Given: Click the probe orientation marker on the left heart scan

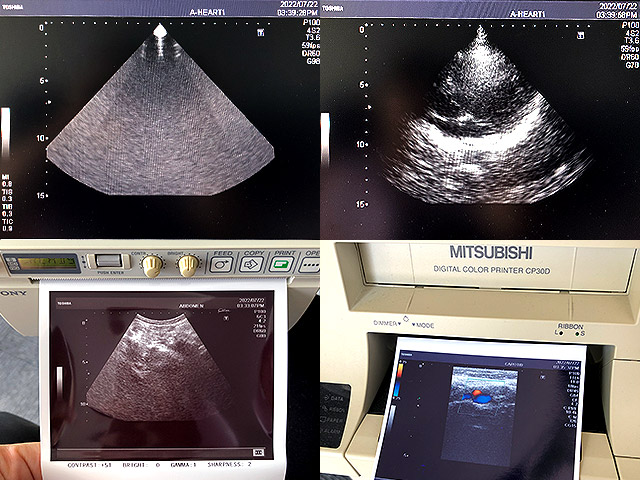Looking at the screenshot, I should [x=260, y=32].
